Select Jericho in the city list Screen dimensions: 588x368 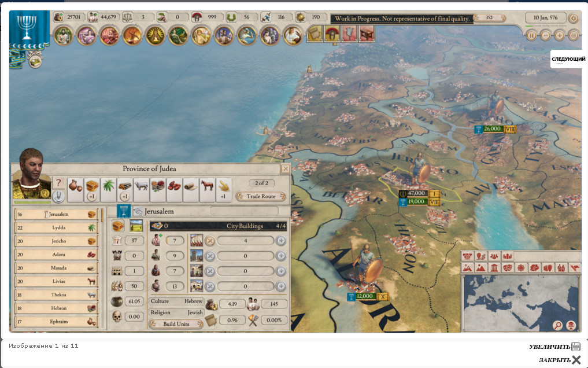coord(57,241)
